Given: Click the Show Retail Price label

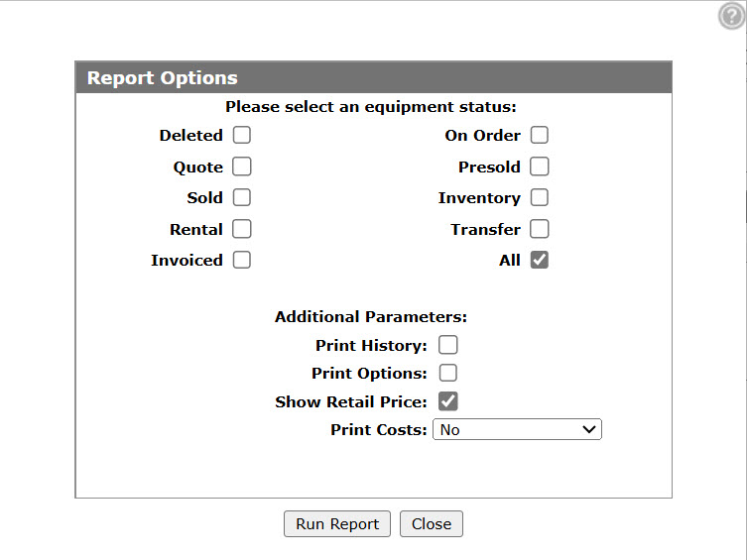Looking at the screenshot, I should 350,402.
